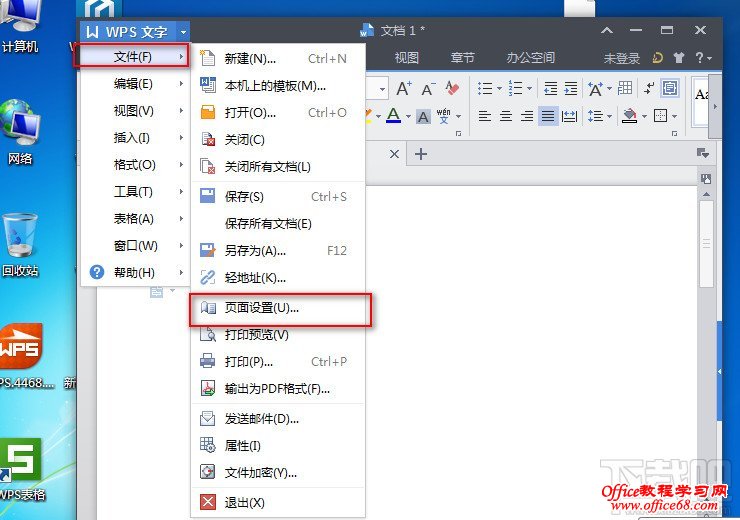740x520 pixels.
Task: Open the 窗口(W) submenu
Action: (135, 245)
